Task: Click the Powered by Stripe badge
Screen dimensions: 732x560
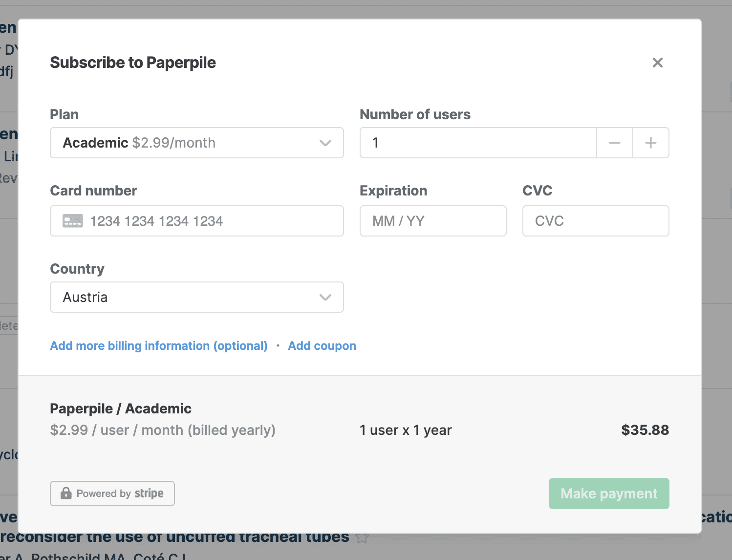Action: 112,494
